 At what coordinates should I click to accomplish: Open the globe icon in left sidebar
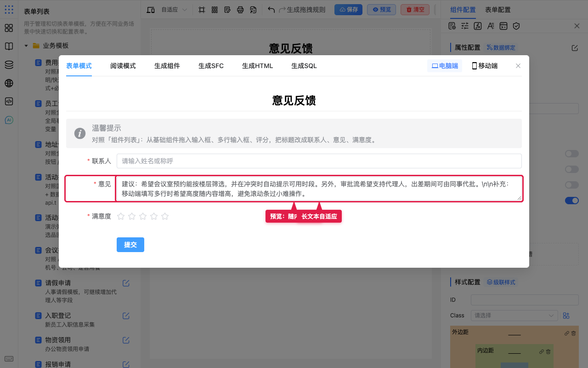9,83
